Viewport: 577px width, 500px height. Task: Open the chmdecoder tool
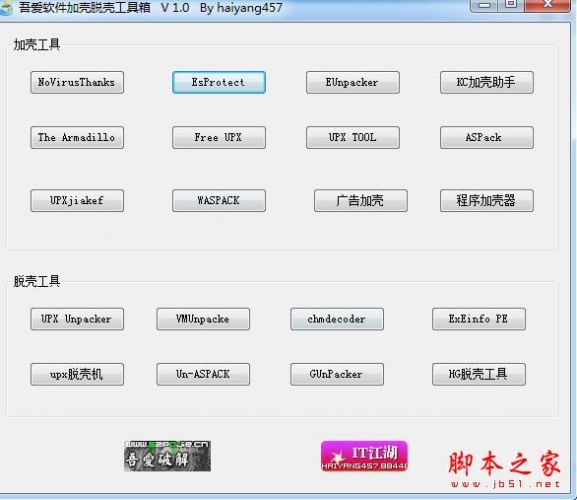pyautogui.click(x=337, y=319)
